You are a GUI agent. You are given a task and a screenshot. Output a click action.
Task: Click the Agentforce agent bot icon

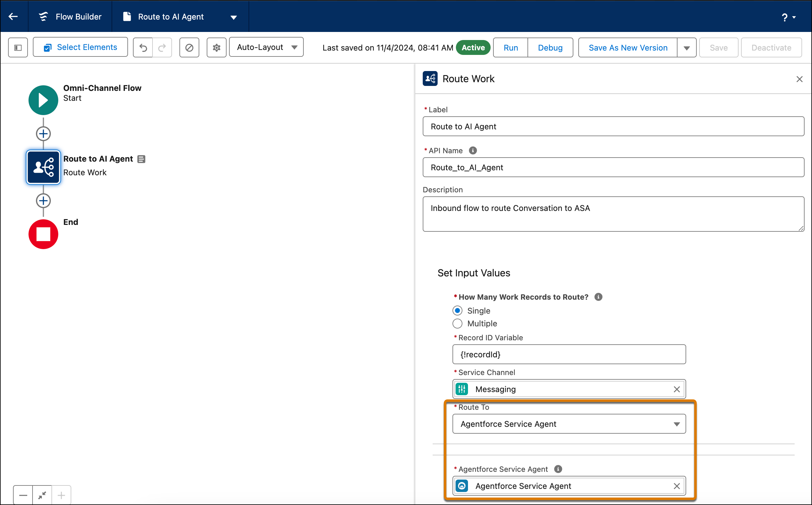462,486
